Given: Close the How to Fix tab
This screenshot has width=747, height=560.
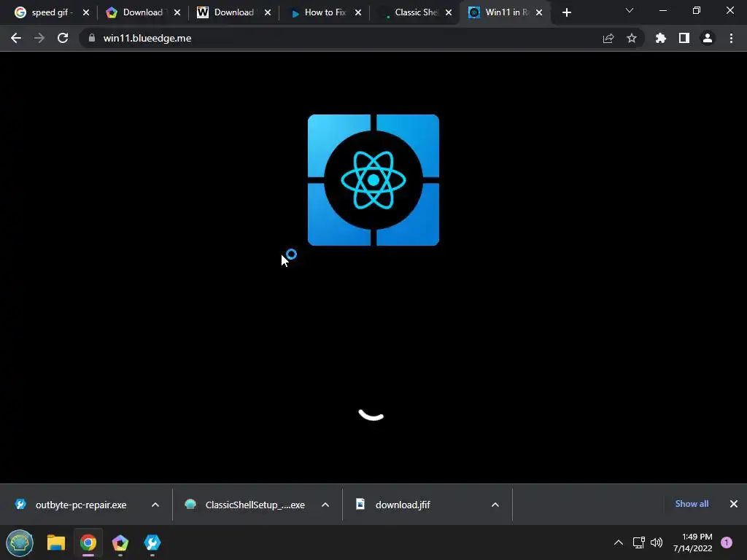Looking at the screenshot, I should [358, 12].
